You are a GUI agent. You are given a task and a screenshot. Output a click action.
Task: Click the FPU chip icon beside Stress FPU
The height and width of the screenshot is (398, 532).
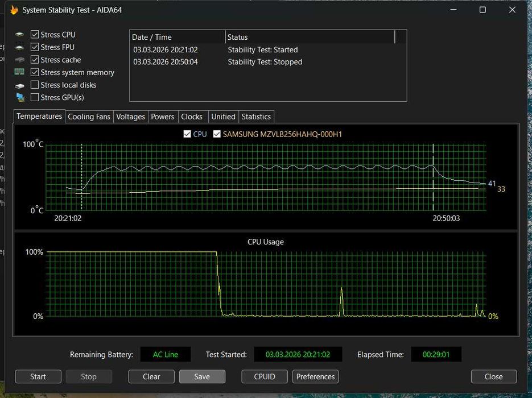pos(20,48)
